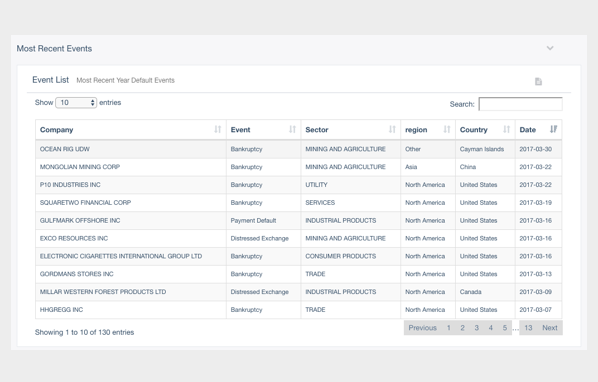Screen dimensions: 598x382
Task: Export the event list via document icon
Action: [538, 81]
